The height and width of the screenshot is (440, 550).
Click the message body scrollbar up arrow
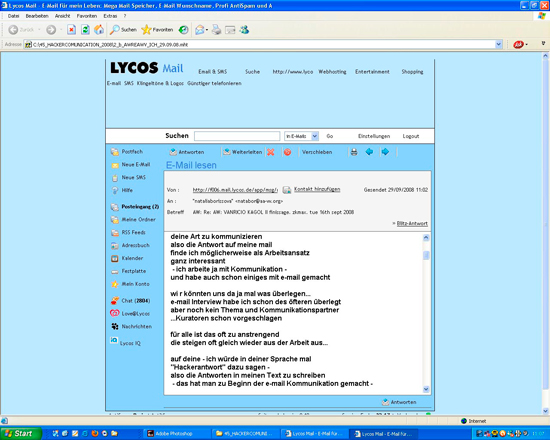(x=426, y=238)
